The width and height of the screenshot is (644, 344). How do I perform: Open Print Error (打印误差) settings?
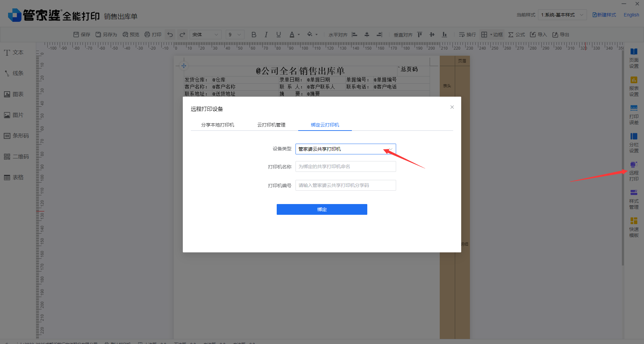(634, 115)
